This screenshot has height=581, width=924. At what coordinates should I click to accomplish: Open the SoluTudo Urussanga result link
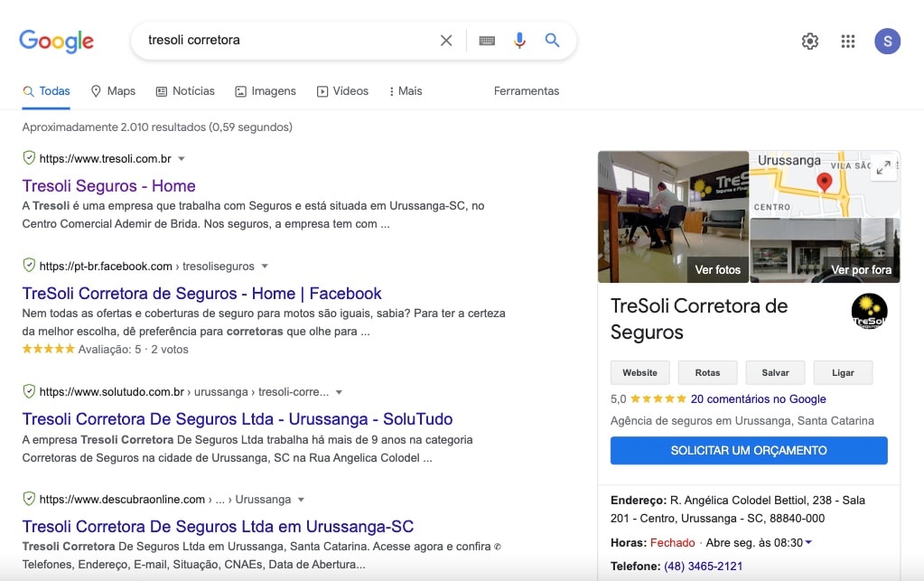(238, 419)
